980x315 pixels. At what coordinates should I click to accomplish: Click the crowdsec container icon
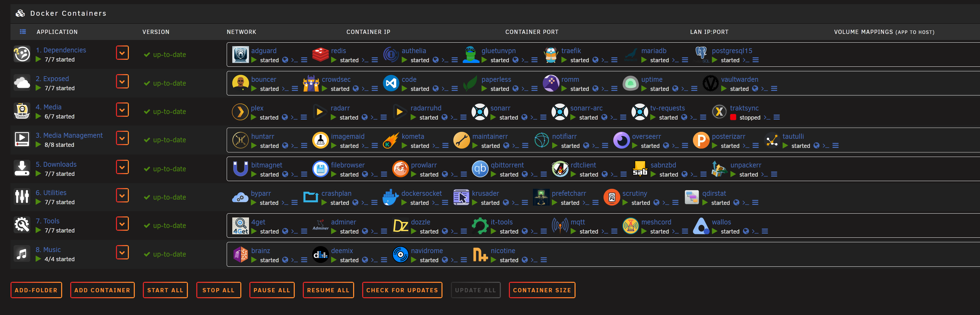point(311,83)
